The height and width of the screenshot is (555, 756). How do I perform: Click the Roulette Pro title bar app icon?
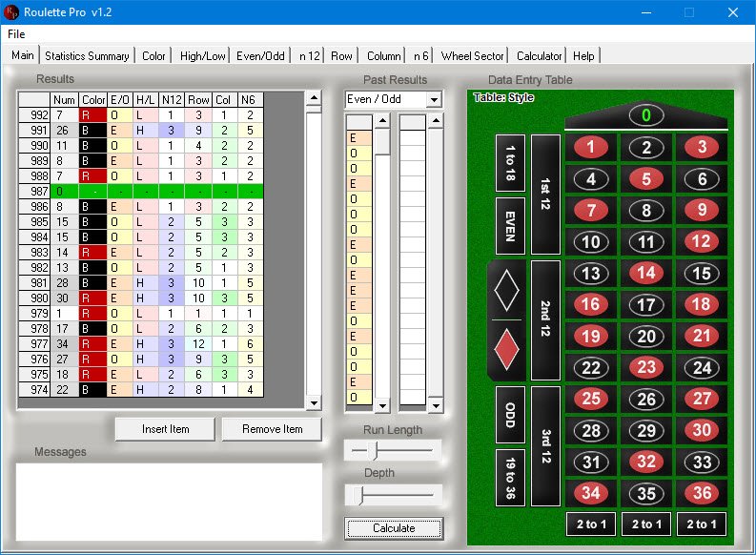click(10, 12)
